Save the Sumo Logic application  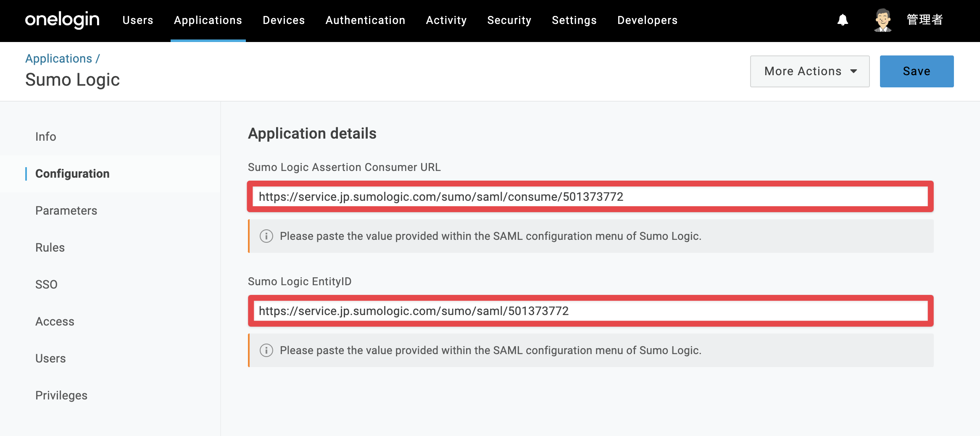[x=917, y=71]
